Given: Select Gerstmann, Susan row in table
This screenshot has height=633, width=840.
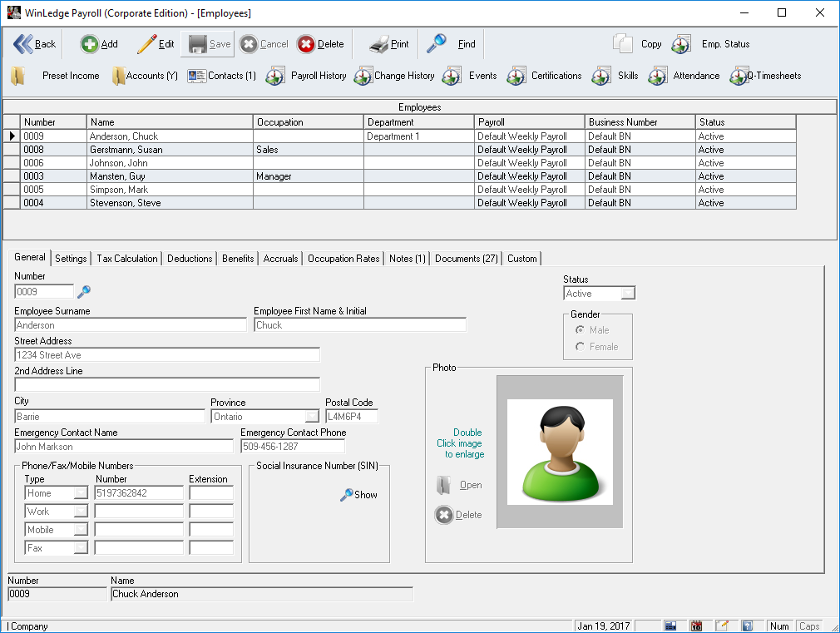Looking at the screenshot, I should click(125, 150).
